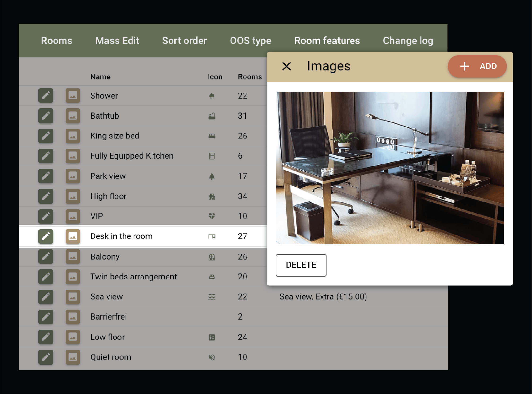532x394 pixels.
Task: Open the Change log tab
Action: [408, 41]
